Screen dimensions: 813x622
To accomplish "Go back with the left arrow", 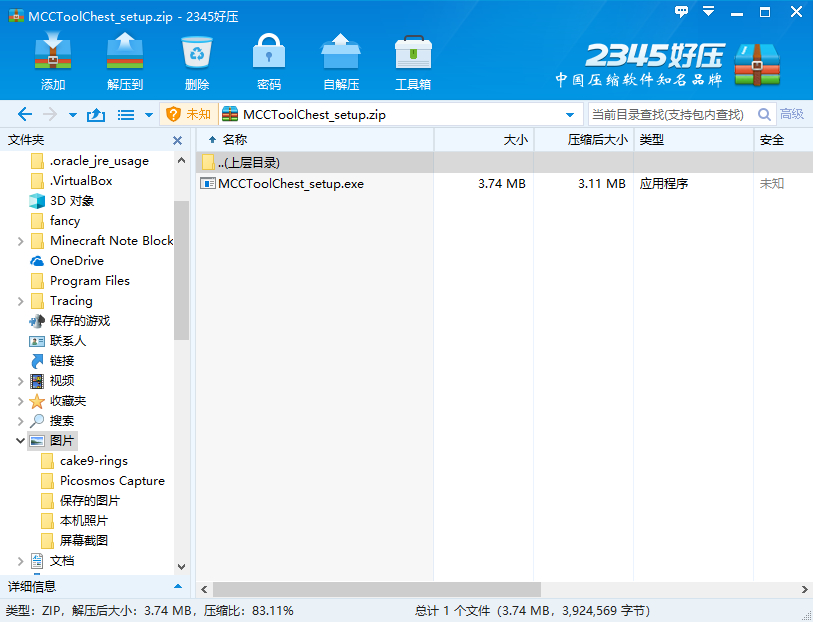I will [x=24, y=115].
